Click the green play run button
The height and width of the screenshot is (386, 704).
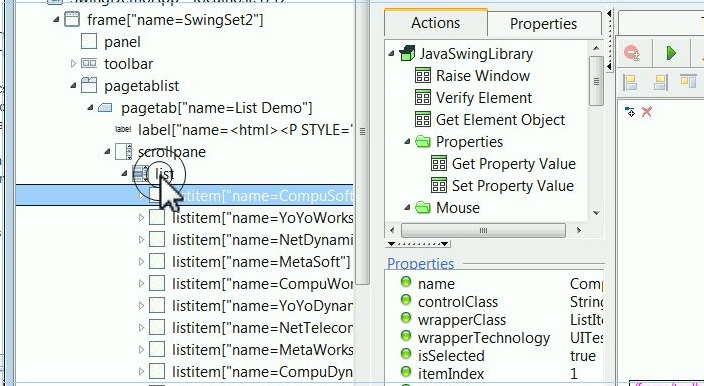click(x=671, y=53)
